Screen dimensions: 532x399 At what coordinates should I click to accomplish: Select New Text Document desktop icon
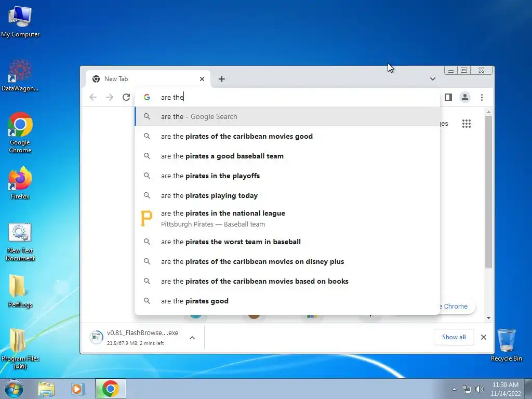(x=20, y=242)
